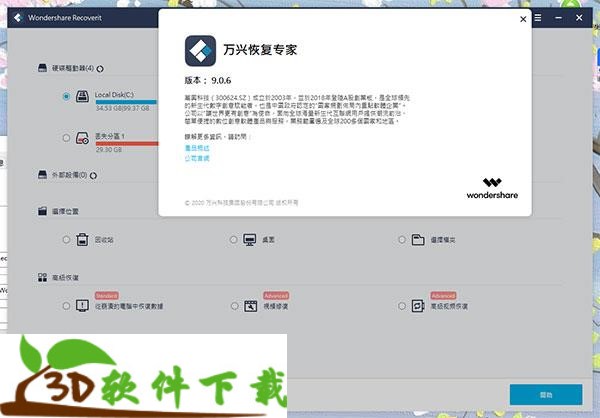This screenshot has height=418, width=600.
Task: Close the about dialog with the X
Action: pyautogui.click(x=523, y=19)
